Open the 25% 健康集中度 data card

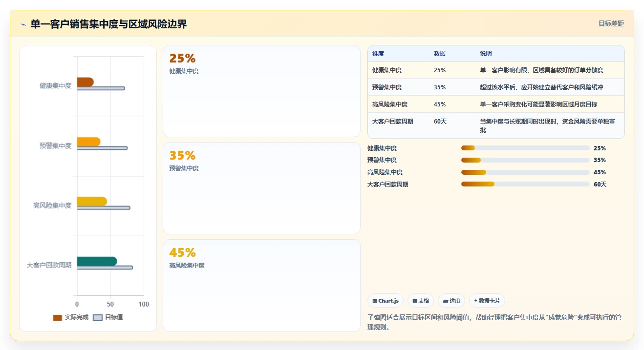coord(261,91)
